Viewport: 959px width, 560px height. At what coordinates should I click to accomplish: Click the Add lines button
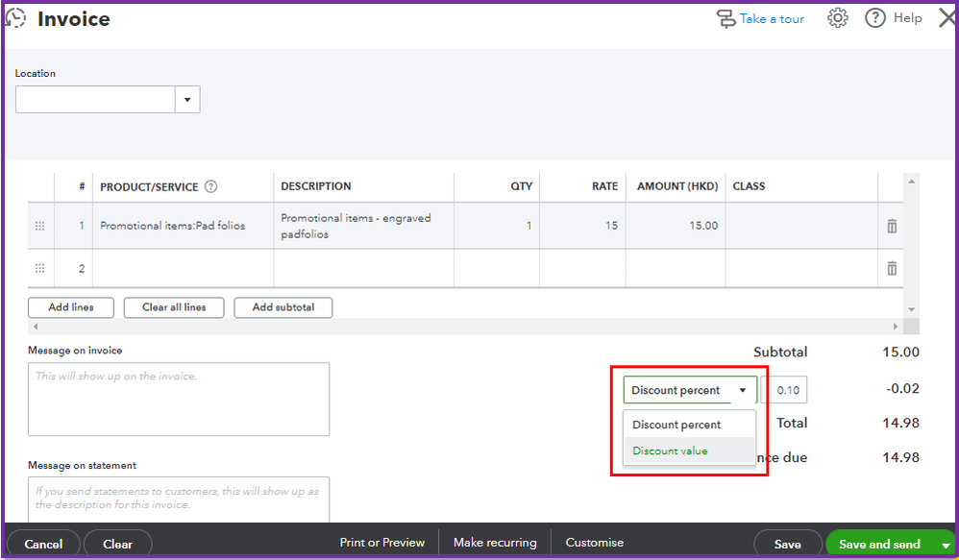(71, 307)
